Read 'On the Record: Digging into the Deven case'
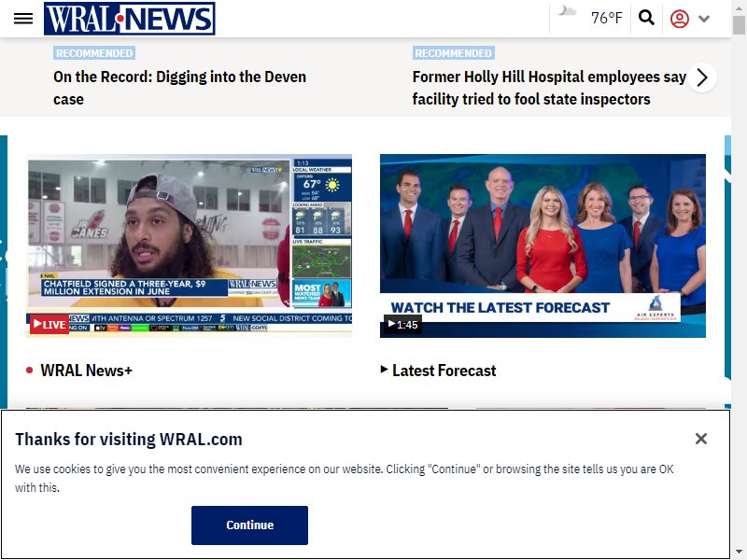Image resolution: width=747 pixels, height=560 pixels. pyautogui.click(x=179, y=88)
